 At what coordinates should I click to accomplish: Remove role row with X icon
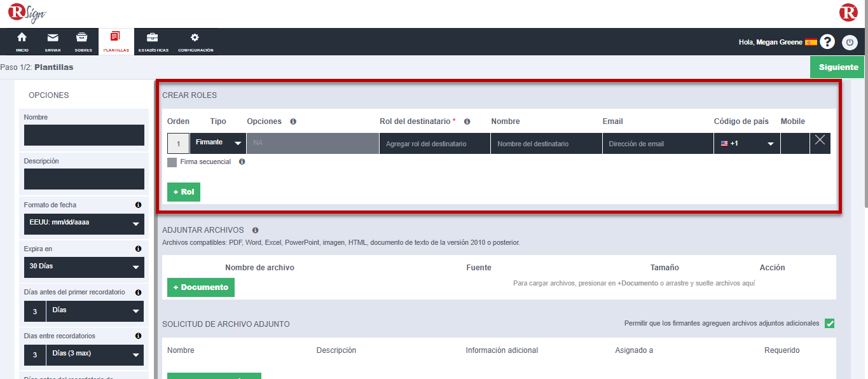coord(820,141)
